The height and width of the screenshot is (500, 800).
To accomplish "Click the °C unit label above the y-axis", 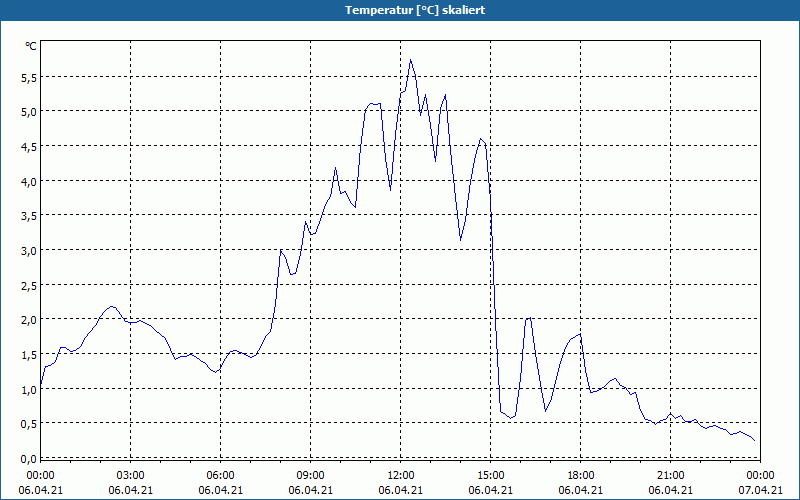I will [x=31, y=46].
